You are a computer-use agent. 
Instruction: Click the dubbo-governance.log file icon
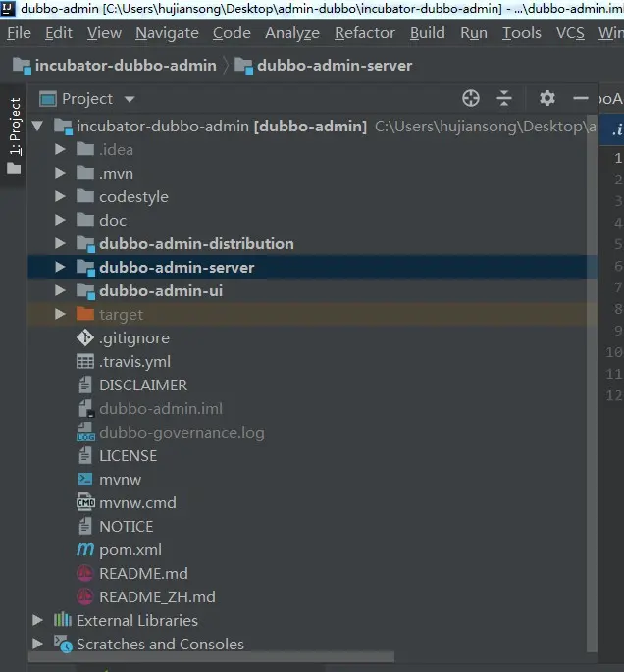[85, 432]
